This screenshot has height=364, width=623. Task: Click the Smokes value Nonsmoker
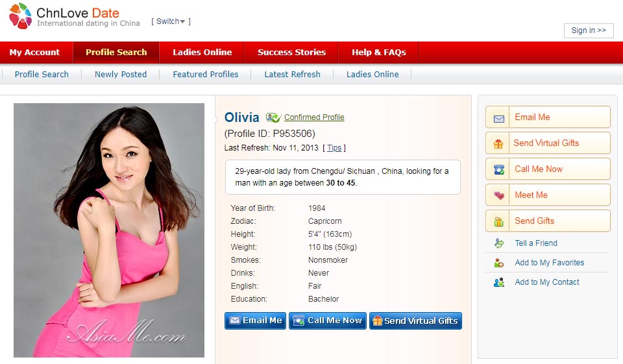click(x=328, y=260)
